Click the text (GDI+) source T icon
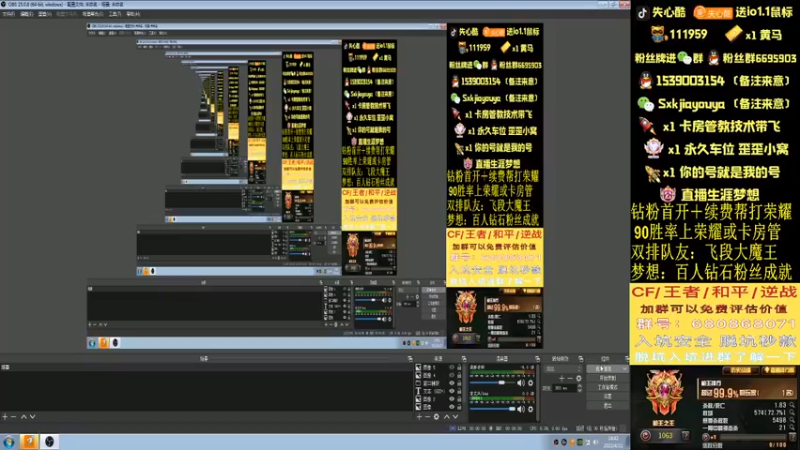This screenshot has height=450, width=800. coord(418,391)
